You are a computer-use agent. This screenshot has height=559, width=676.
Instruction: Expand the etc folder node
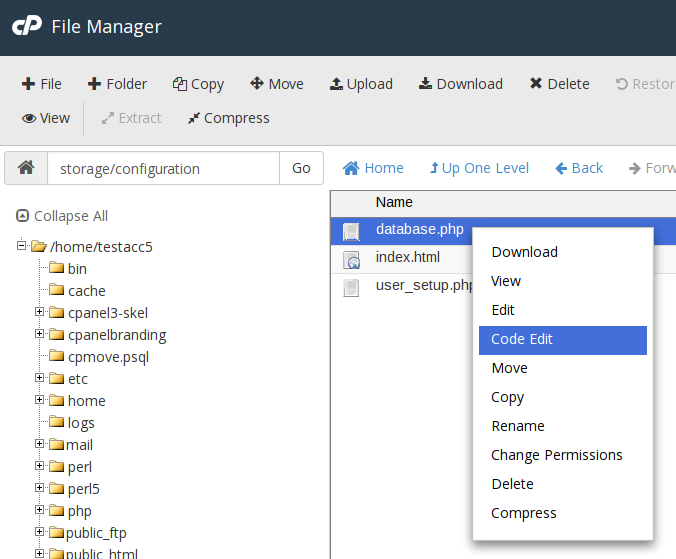pyautogui.click(x=40, y=378)
